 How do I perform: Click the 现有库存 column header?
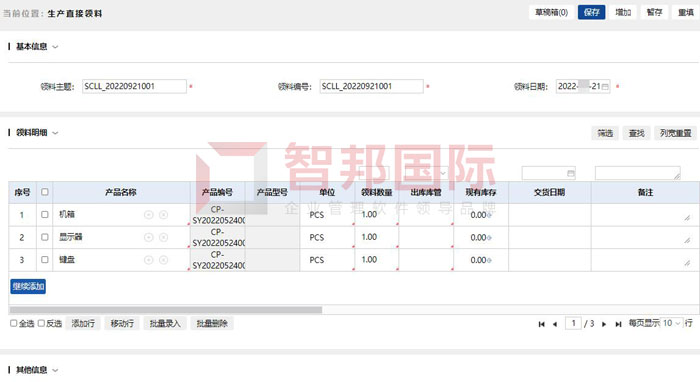click(480, 192)
